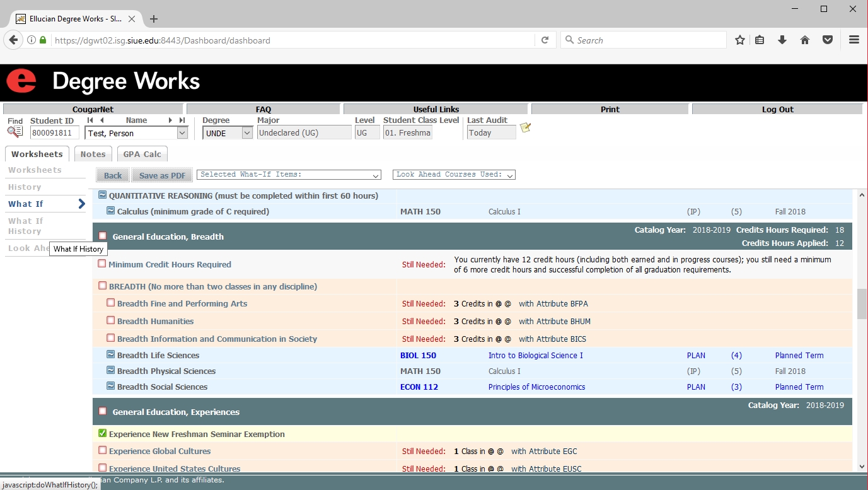Jump to last student record arrow
The image size is (868, 490).
[x=182, y=120]
